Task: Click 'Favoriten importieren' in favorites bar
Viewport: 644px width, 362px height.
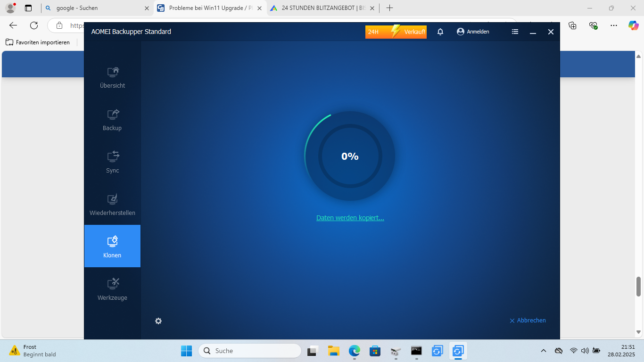Action: tap(38, 42)
